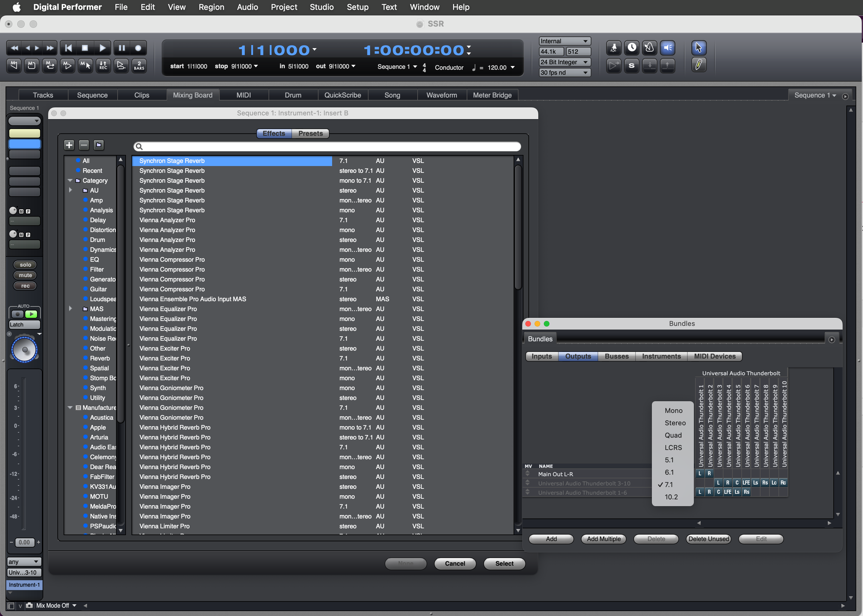Open the Sequence 1 chooser in the counter
The width and height of the screenshot is (863, 616).
(x=397, y=67)
